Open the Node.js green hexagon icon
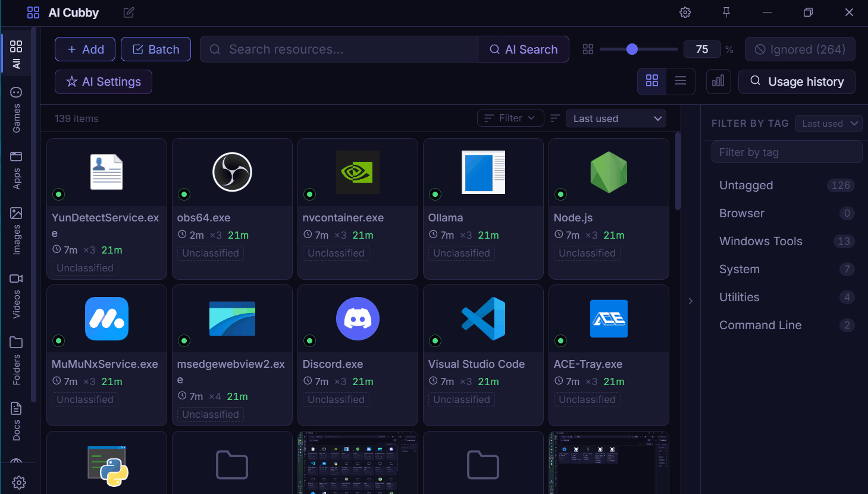 click(x=609, y=172)
